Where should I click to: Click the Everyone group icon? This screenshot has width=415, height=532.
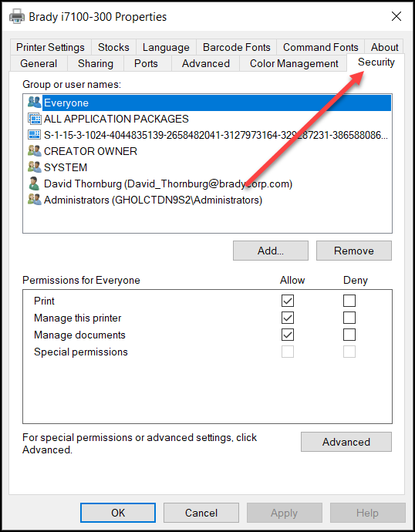pyautogui.click(x=34, y=103)
